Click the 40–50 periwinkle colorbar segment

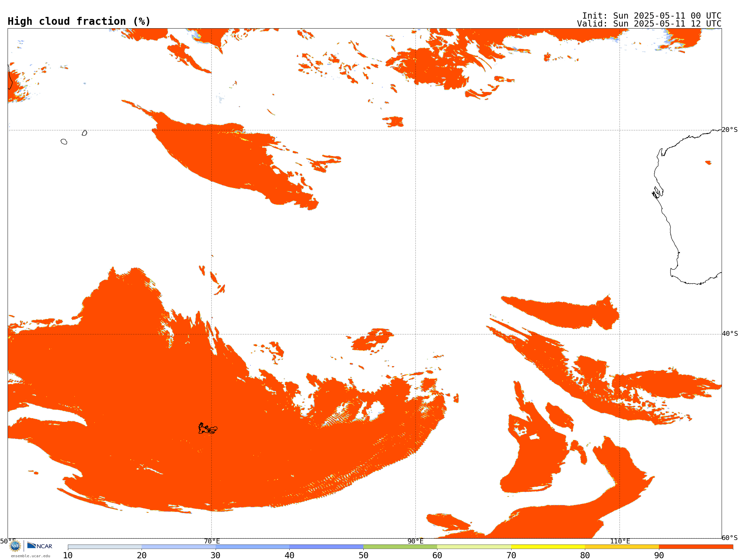tap(326, 547)
